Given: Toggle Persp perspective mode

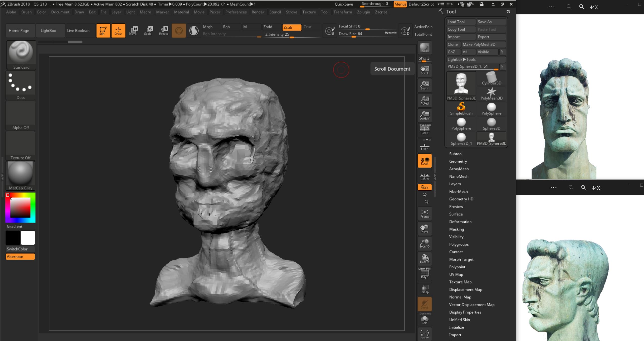Looking at the screenshot, I should [424, 130].
